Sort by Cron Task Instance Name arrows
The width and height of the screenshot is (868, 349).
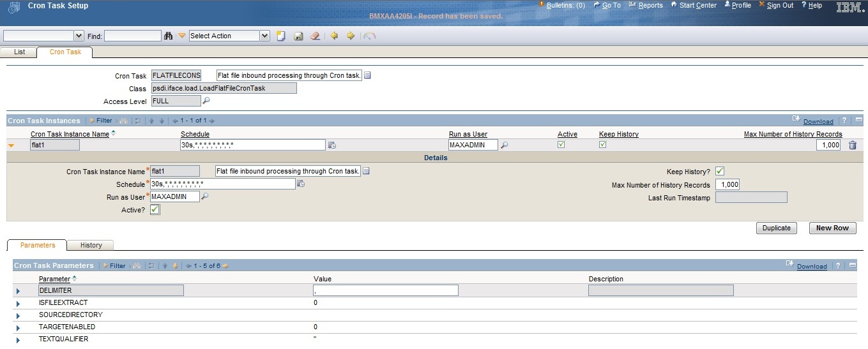pos(114,133)
